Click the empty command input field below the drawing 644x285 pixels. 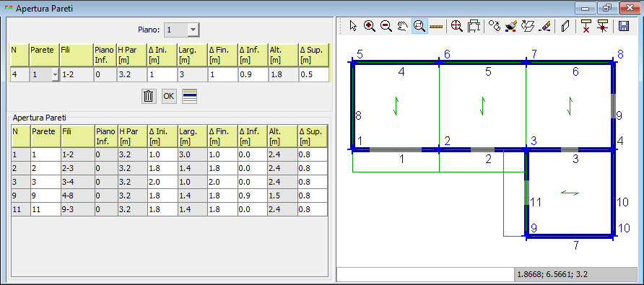425,273
